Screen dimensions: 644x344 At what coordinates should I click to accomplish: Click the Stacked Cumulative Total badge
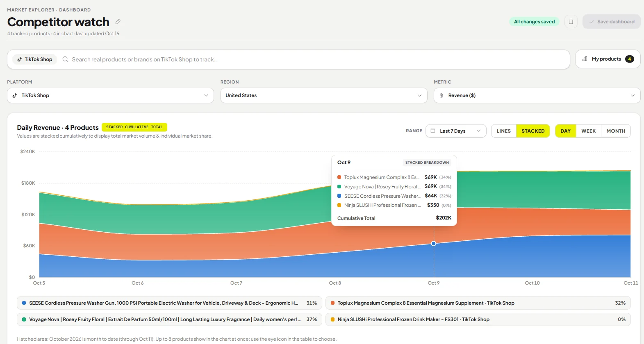tap(134, 127)
